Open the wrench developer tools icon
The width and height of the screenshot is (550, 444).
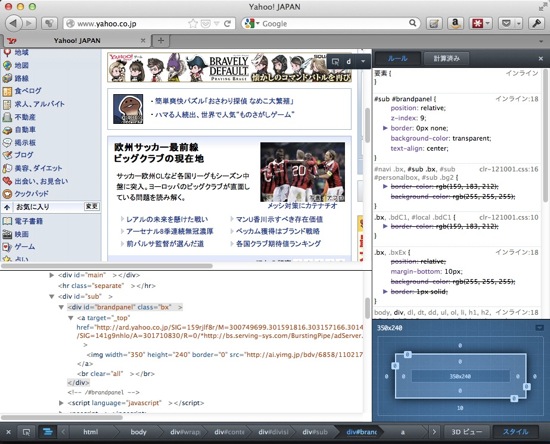pos(537,23)
